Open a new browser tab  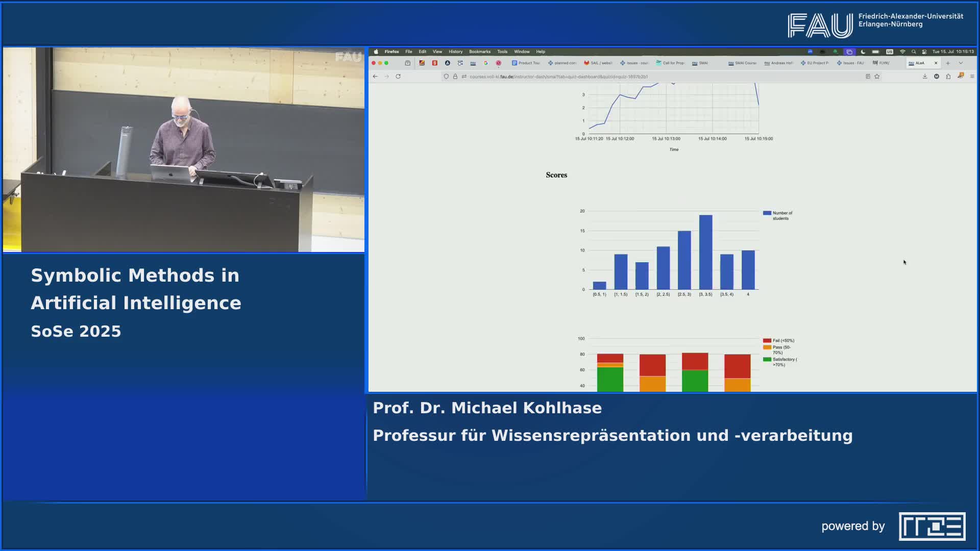(948, 63)
